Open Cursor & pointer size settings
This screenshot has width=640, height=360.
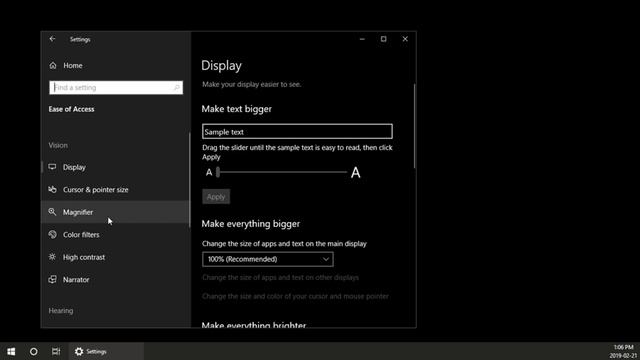[116, 189]
